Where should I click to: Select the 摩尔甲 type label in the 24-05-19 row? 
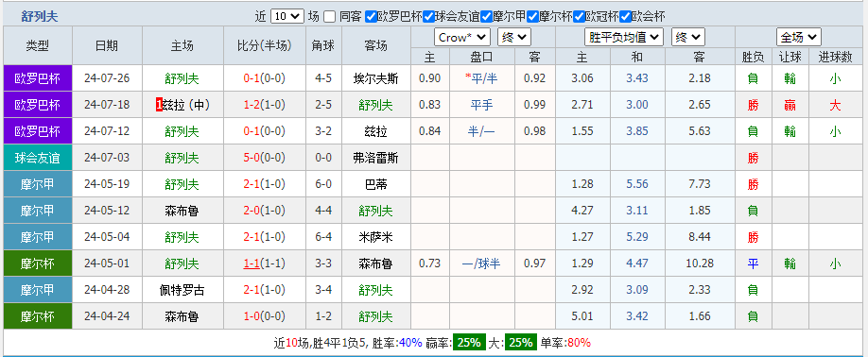(38, 184)
